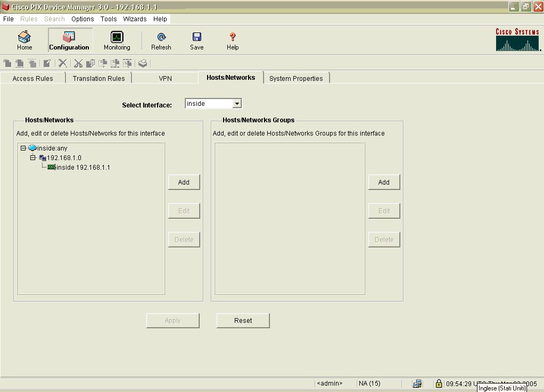The width and height of the screenshot is (544, 392).
Task: Click the insert-after rule icon with top line
Action: 32,63
